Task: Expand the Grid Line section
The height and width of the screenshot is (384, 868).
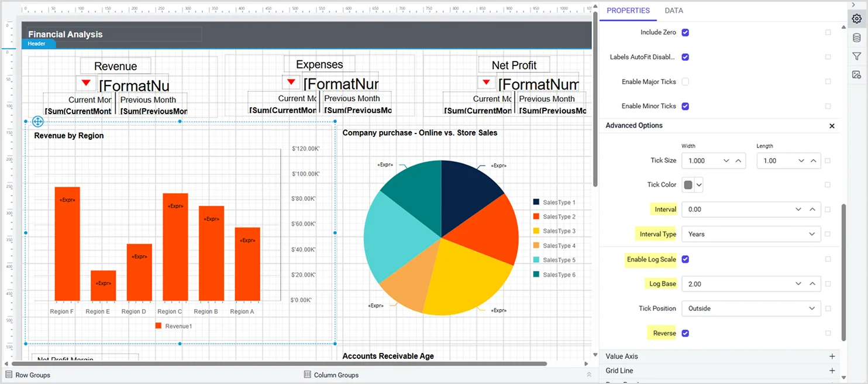Action: [x=832, y=370]
